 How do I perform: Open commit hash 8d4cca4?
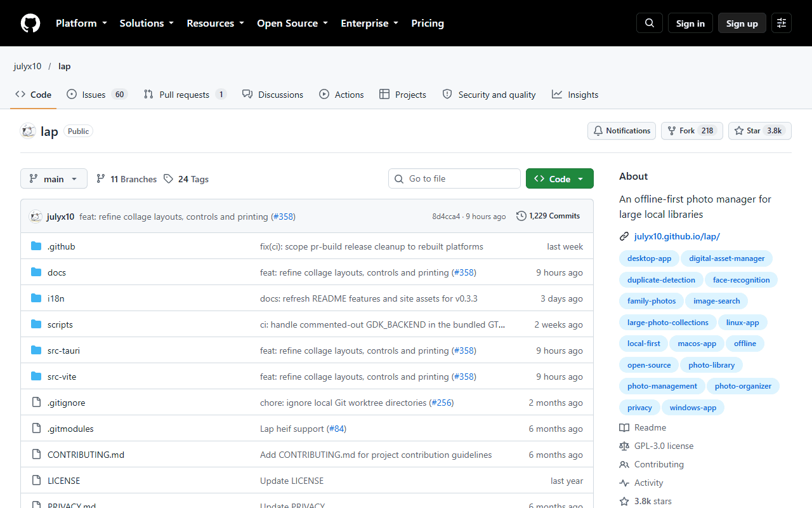tap(446, 217)
